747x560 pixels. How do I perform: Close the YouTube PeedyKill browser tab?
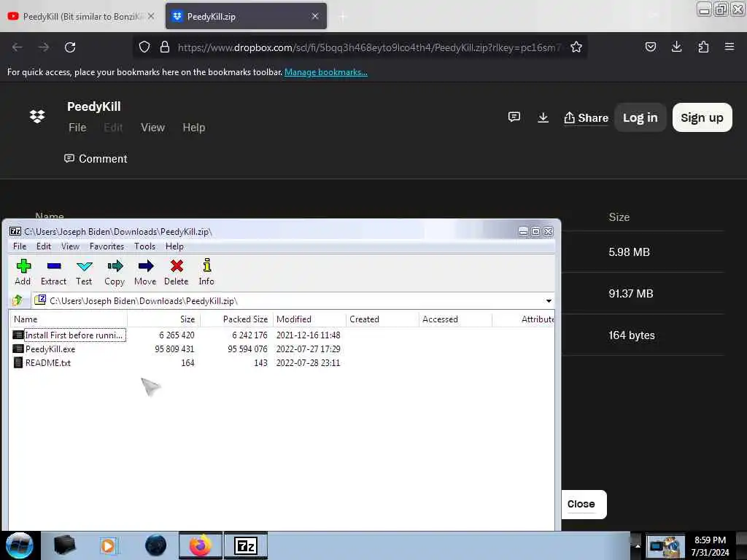tap(150, 16)
